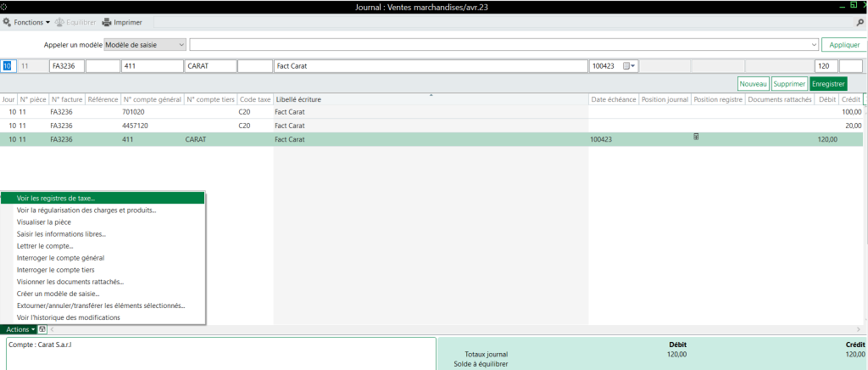This screenshot has height=370, width=868.
Task: Click the Nouveau button
Action: click(753, 84)
